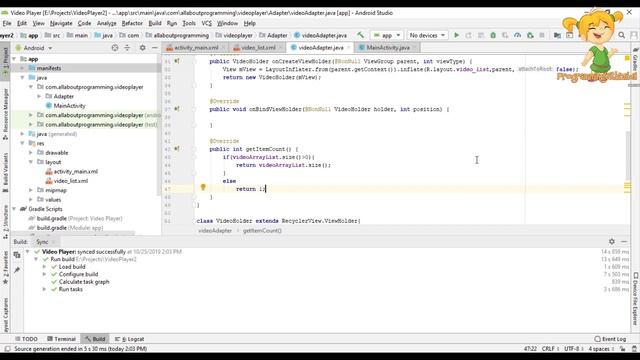Click override gutter icon beside onBindViewHolder
This screenshot has width=640, height=360.
tap(177, 109)
